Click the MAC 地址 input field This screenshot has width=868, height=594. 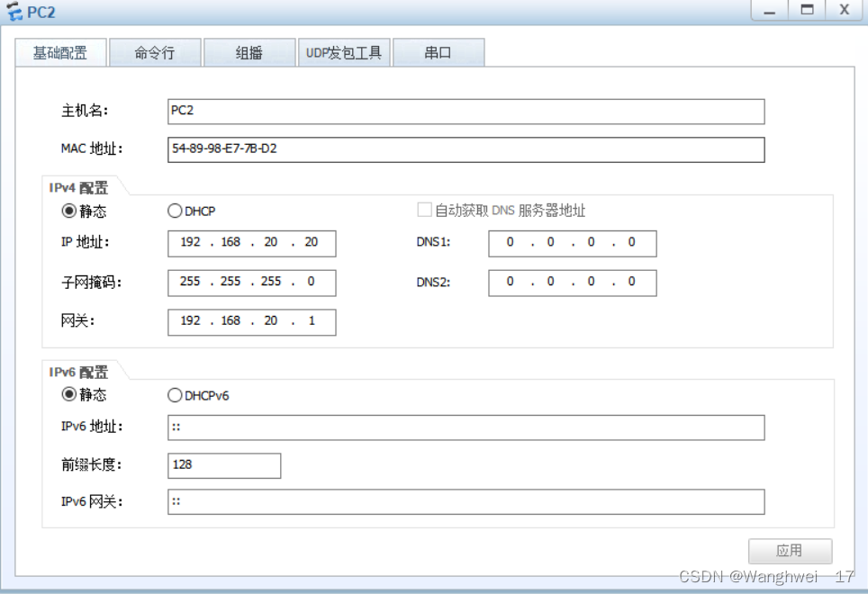(x=466, y=150)
